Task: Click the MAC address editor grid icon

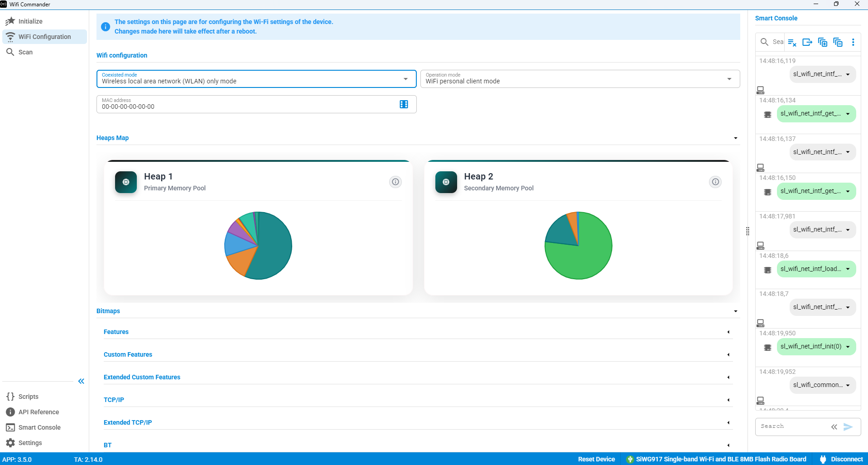Action: click(404, 104)
